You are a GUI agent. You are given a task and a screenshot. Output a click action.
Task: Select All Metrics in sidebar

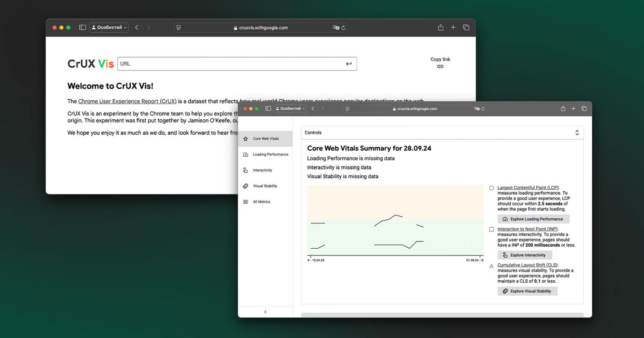coord(265,202)
